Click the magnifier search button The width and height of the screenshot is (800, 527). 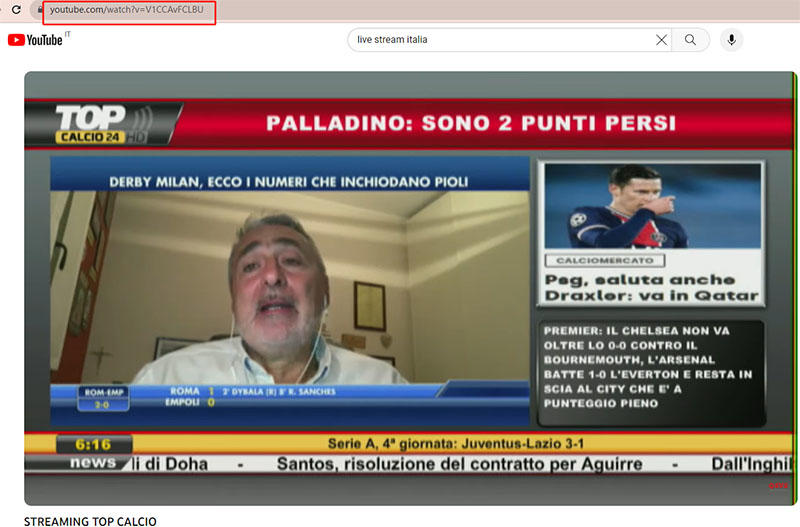click(690, 40)
